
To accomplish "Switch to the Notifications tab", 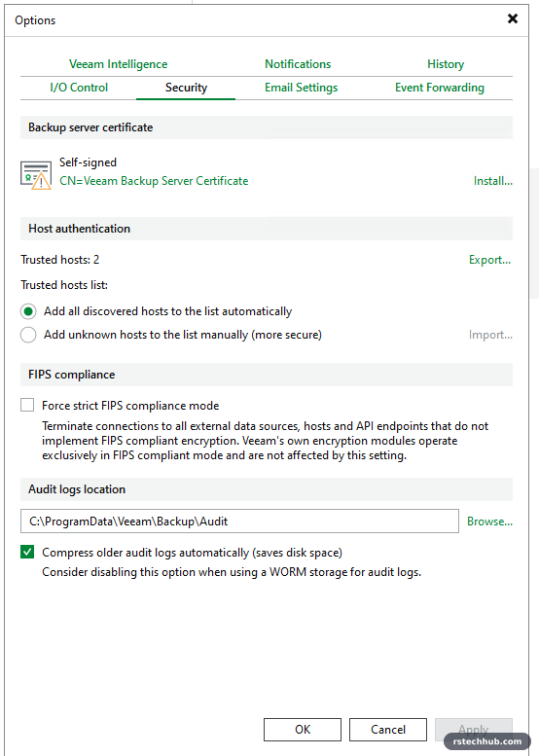I will coord(298,64).
